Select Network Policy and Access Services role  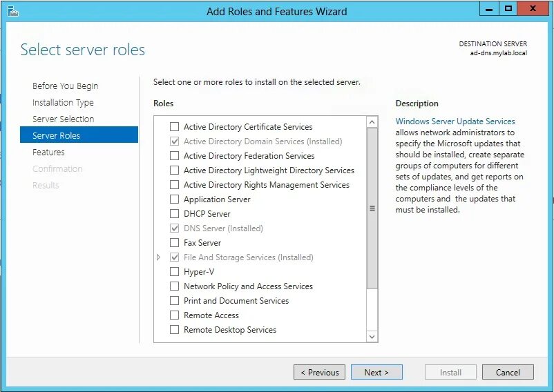coord(174,286)
